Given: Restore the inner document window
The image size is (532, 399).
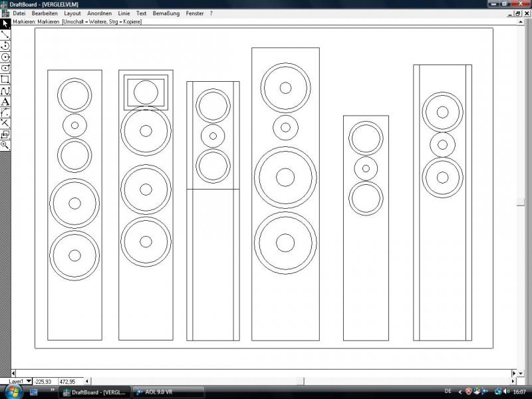Looking at the screenshot, I should tap(518, 13).
